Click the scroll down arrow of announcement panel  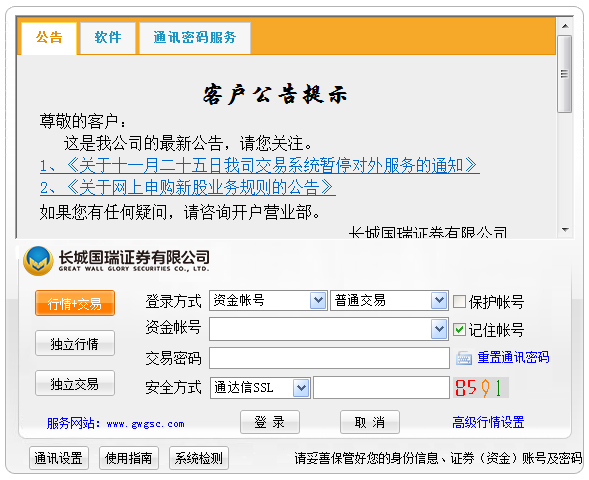(x=565, y=229)
